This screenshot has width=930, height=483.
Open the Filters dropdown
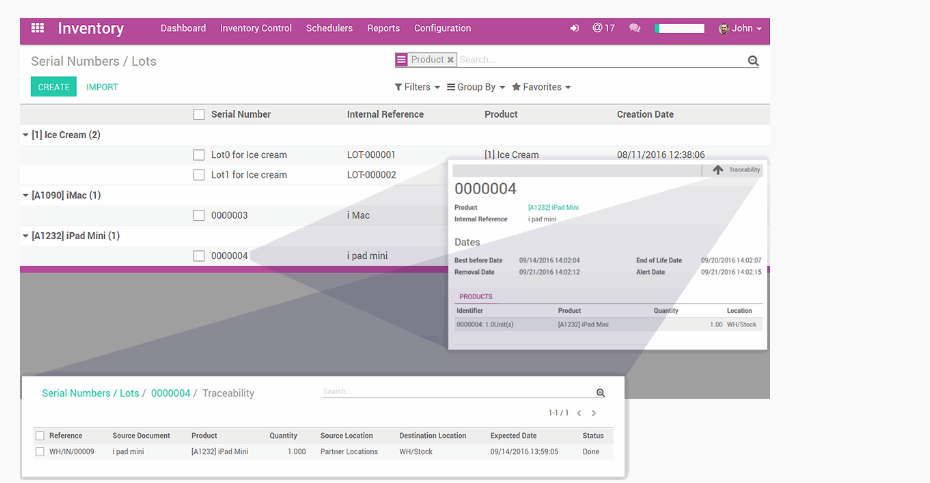click(x=418, y=87)
